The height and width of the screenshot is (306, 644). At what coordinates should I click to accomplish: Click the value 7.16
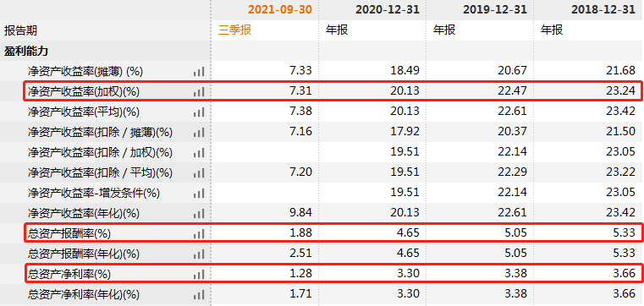(300, 131)
